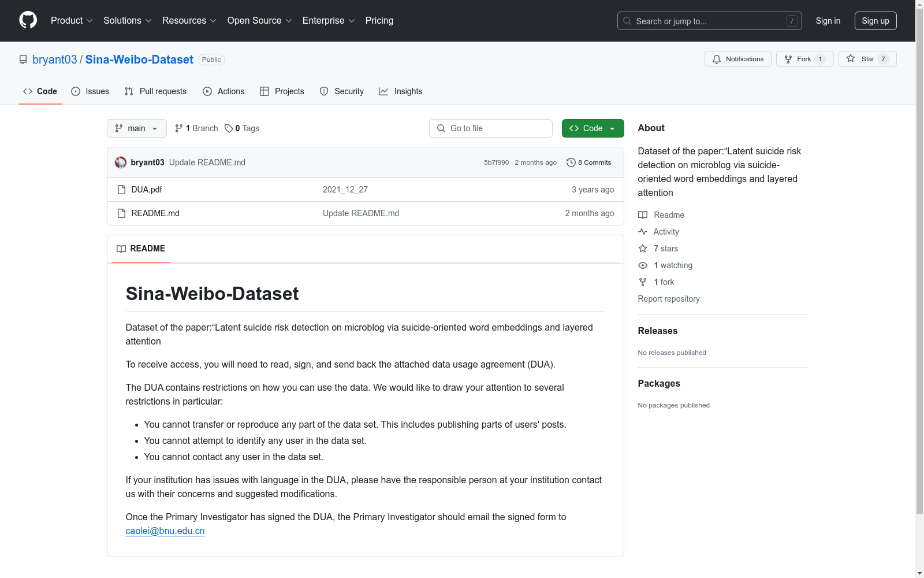This screenshot has width=924, height=578.
Task: Click the fork count badge showing 1
Action: click(820, 59)
